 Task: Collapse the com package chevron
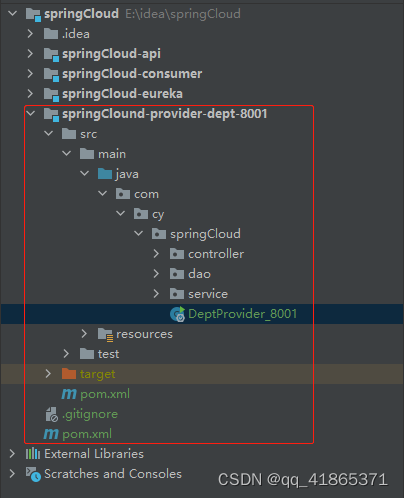point(103,194)
